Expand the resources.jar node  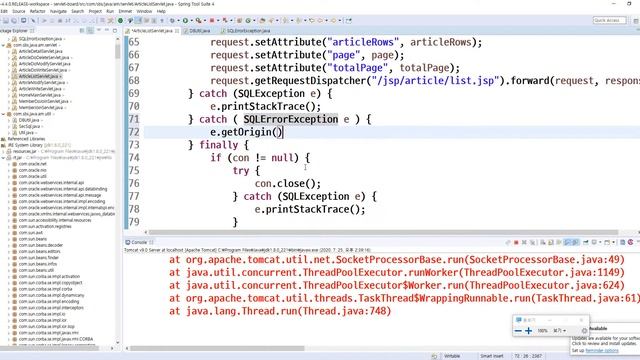pyautogui.click(x=3, y=151)
